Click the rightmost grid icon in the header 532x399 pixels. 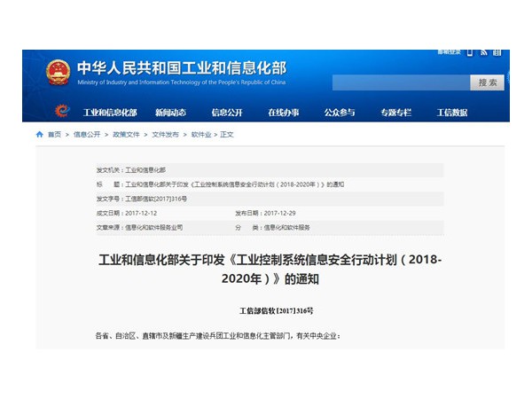pyautogui.click(x=497, y=52)
